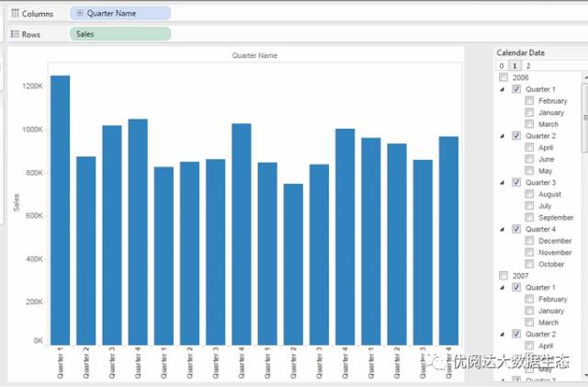Collapse 2006 Quarter 4 tree node
The image size is (588, 387).
[503, 230]
